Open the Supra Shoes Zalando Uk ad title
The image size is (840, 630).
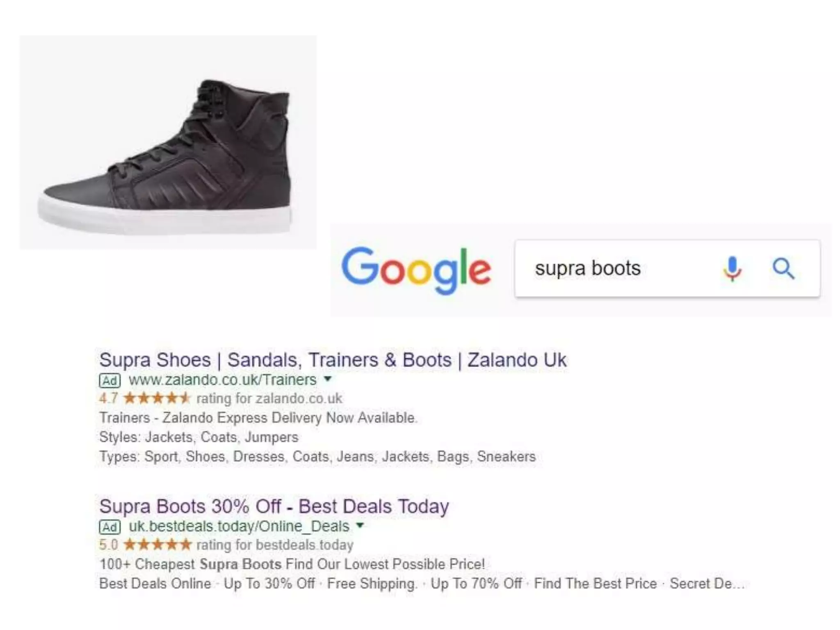tap(333, 360)
